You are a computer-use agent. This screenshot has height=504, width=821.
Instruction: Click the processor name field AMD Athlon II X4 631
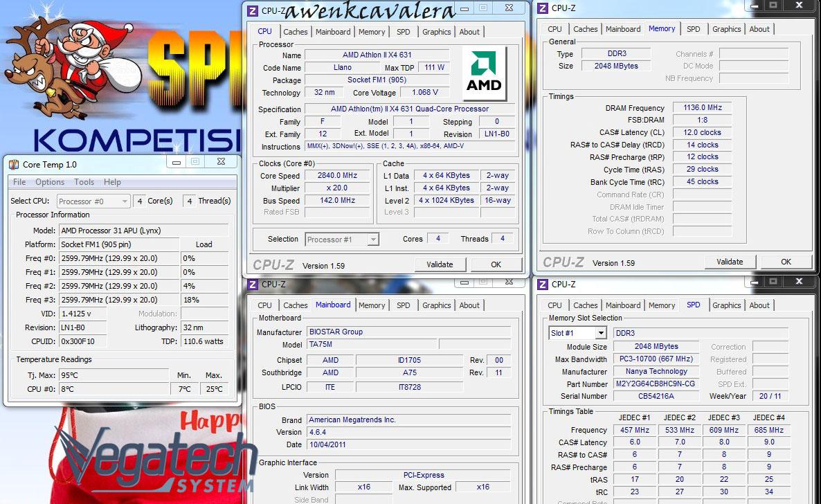pos(377,55)
